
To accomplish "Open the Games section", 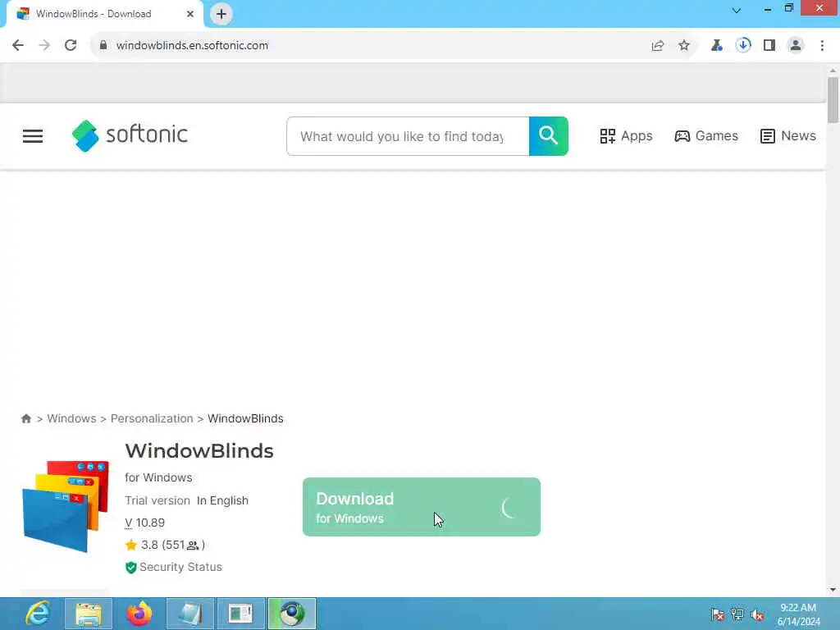I will tap(706, 136).
